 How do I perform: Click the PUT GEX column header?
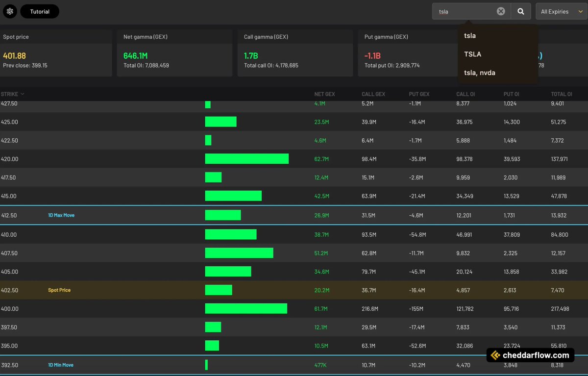click(x=419, y=94)
